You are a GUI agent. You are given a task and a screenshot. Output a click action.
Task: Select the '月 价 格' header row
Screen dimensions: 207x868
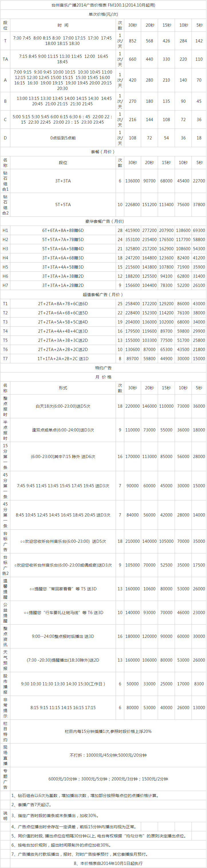point(103,377)
